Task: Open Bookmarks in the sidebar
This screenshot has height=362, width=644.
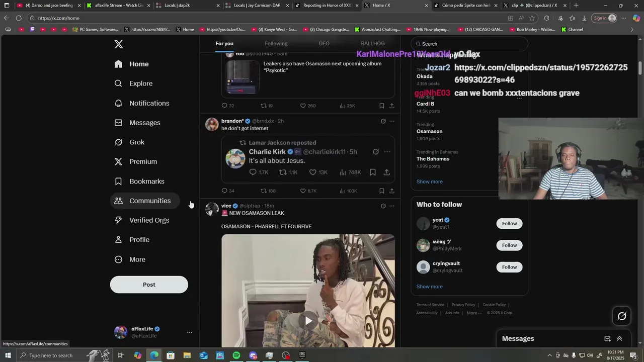Action: [139, 181]
